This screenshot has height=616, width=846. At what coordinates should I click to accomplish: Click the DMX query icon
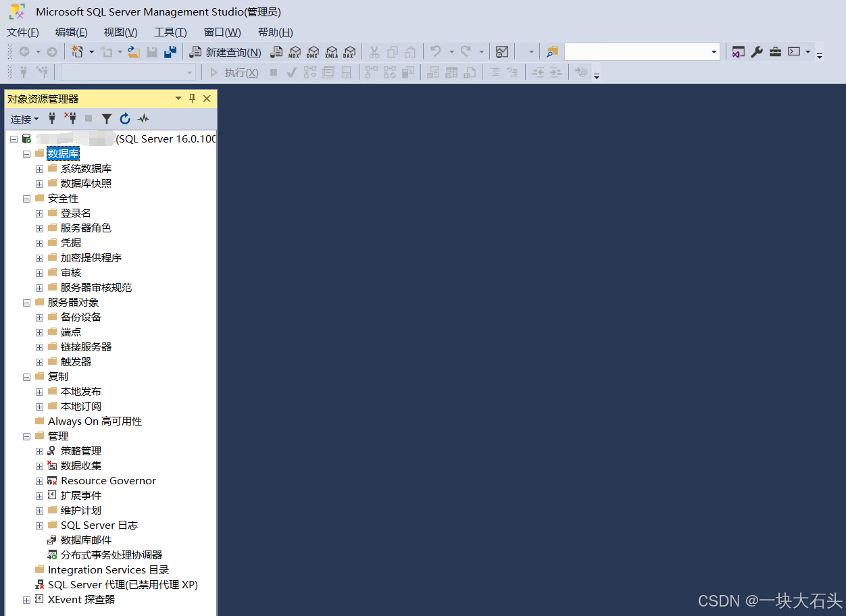point(313,52)
